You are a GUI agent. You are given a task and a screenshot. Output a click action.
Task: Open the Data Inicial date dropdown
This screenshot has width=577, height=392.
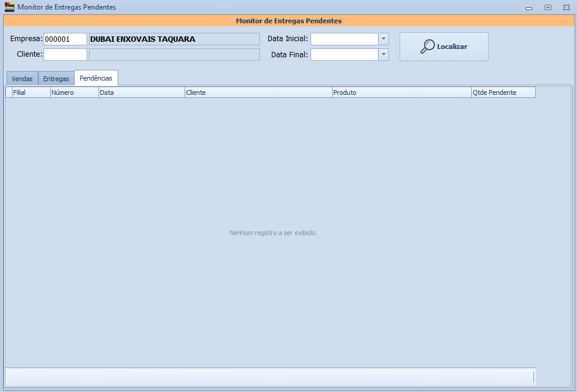[383, 39]
